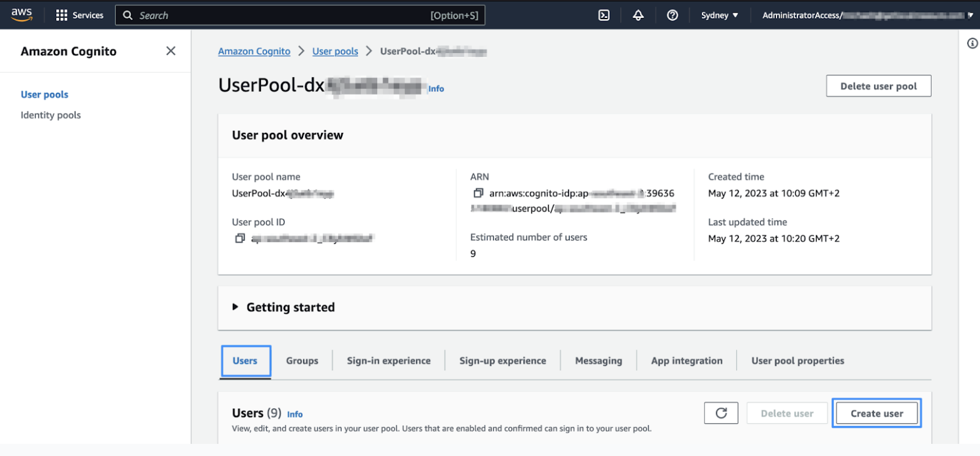Switch to the Users tab
980x456 pixels.
[x=246, y=361]
